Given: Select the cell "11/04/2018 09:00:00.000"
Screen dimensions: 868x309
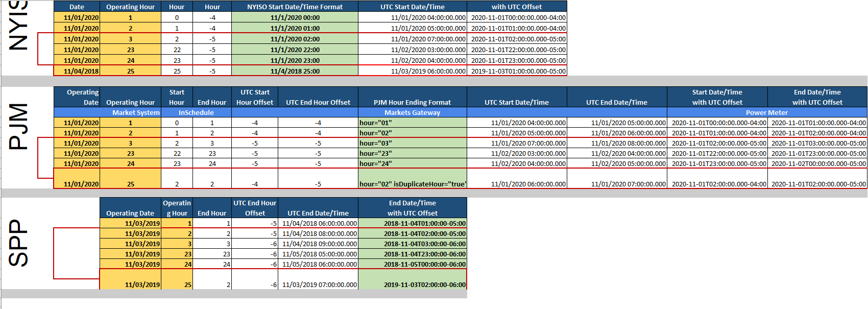Looking at the screenshot, I should click(318, 244).
